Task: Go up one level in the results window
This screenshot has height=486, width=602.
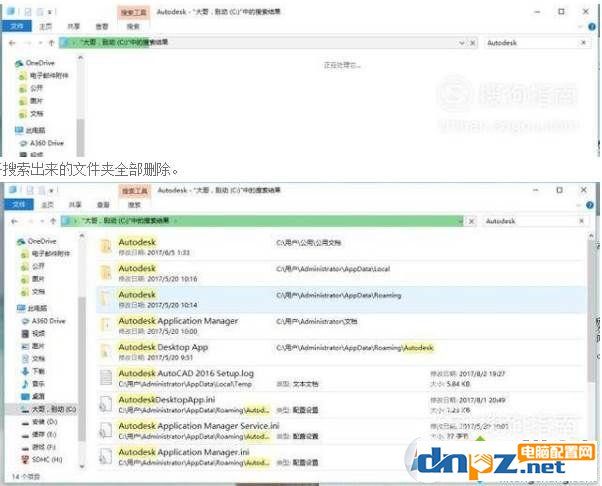Action: point(53,221)
